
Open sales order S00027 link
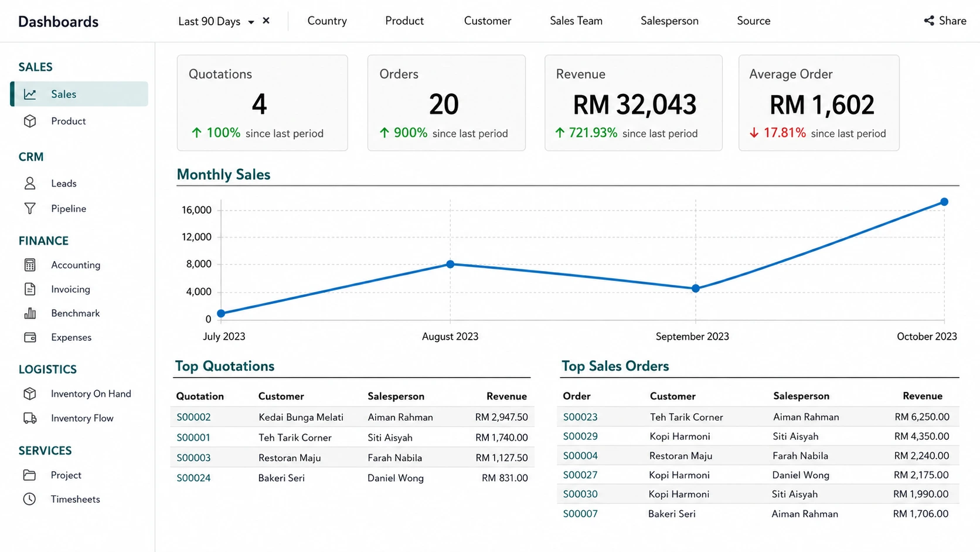pyautogui.click(x=580, y=475)
